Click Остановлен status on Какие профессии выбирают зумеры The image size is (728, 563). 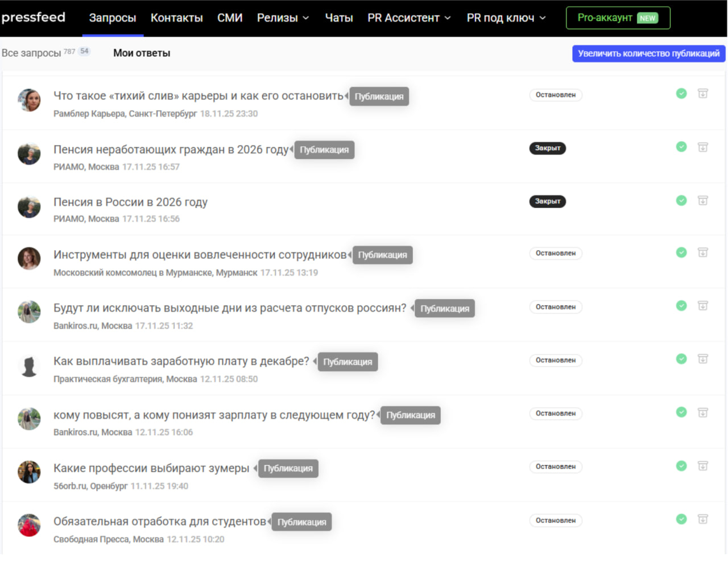tap(556, 467)
